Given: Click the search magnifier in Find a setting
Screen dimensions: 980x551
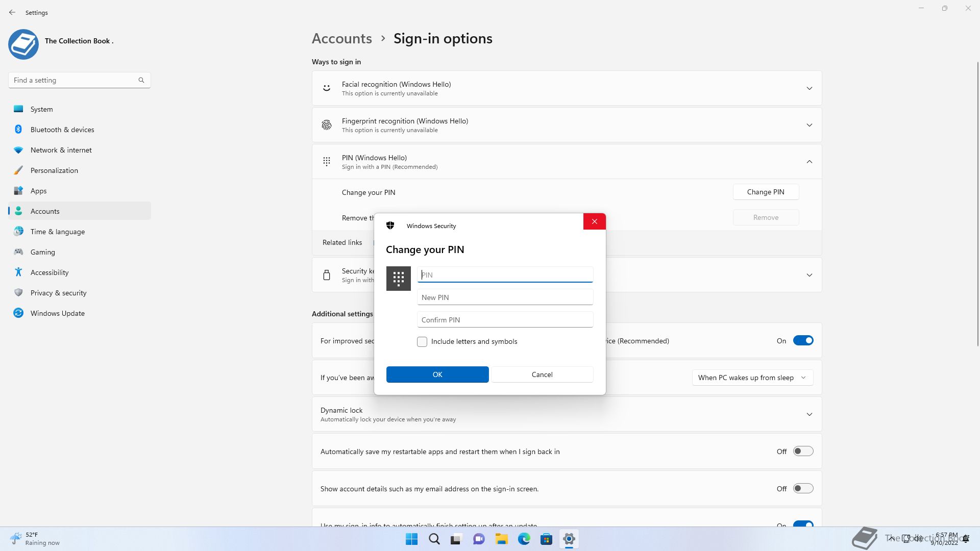Looking at the screenshot, I should click(141, 80).
